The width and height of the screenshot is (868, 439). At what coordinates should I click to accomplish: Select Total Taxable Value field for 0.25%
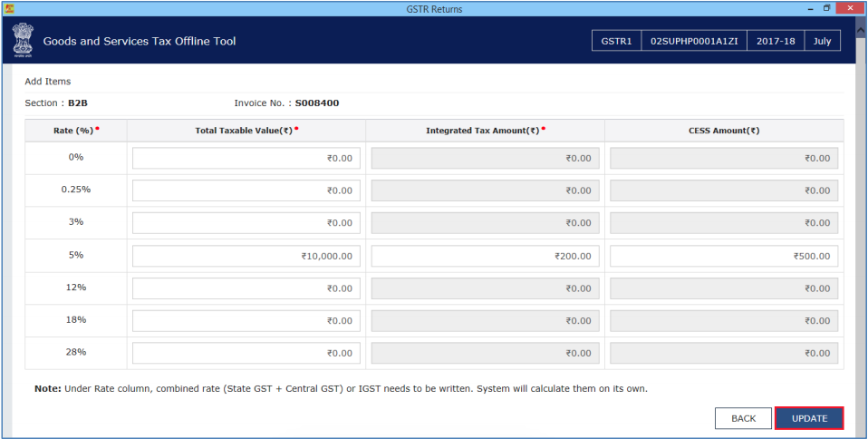[246, 190]
